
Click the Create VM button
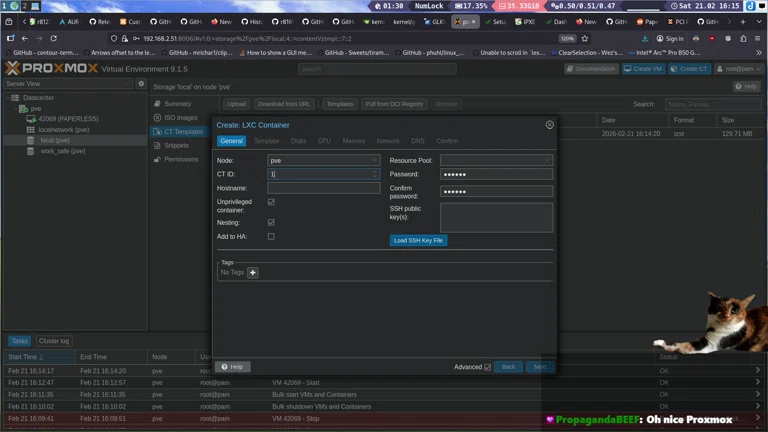[x=643, y=69]
